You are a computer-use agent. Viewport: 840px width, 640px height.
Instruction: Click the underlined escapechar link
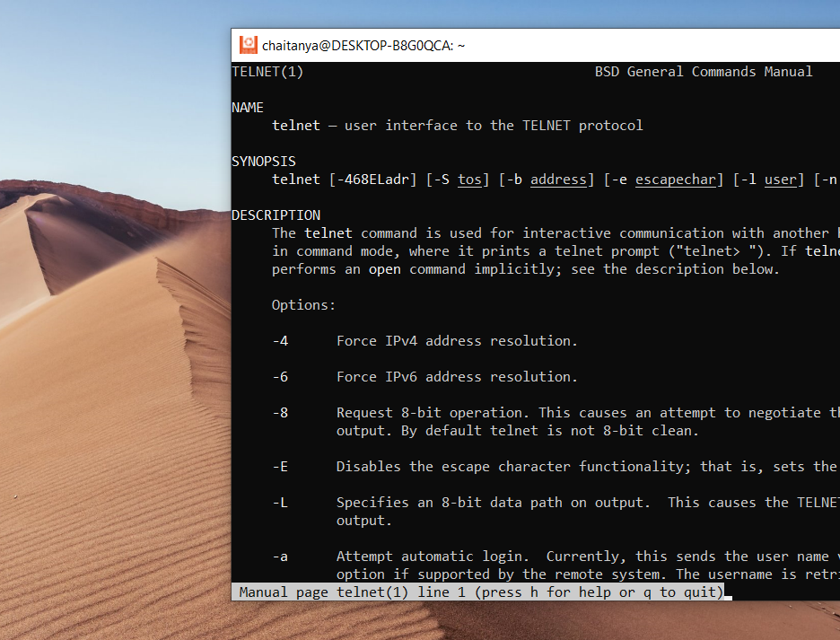pos(675,179)
